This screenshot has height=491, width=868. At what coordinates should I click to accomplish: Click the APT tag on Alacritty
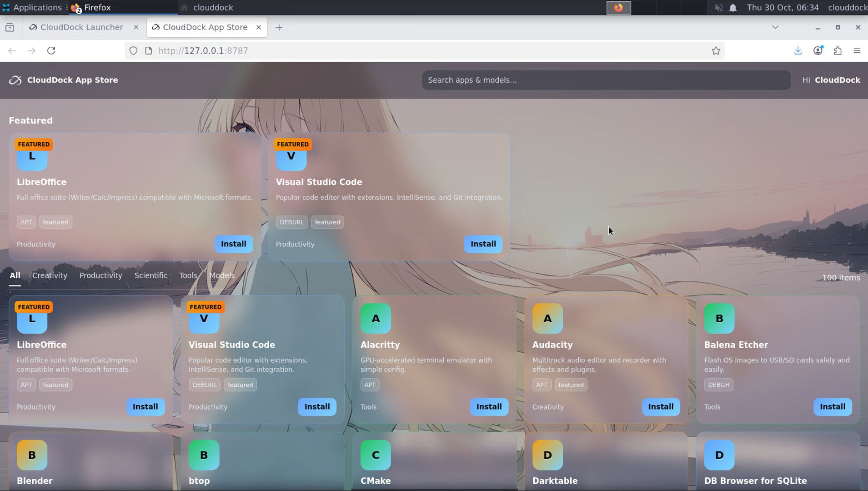pos(369,385)
